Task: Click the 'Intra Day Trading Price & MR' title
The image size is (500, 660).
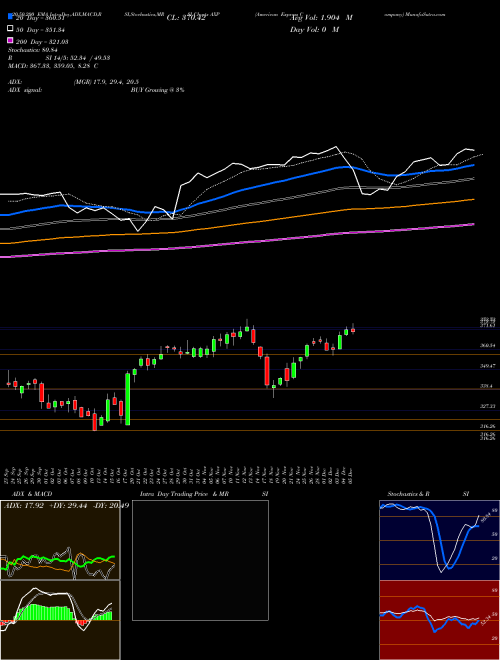Action: [185, 494]
